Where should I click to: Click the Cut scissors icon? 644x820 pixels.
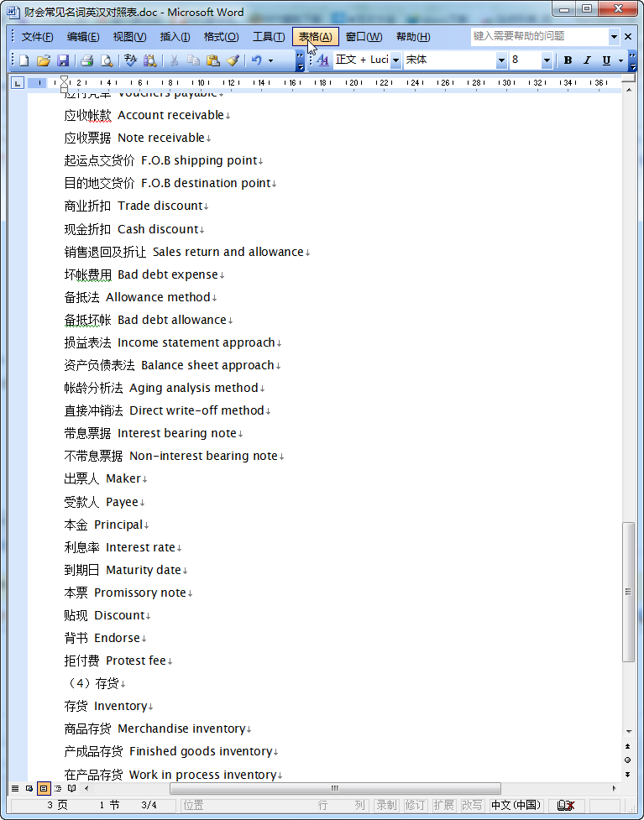(x=174, y=60)
